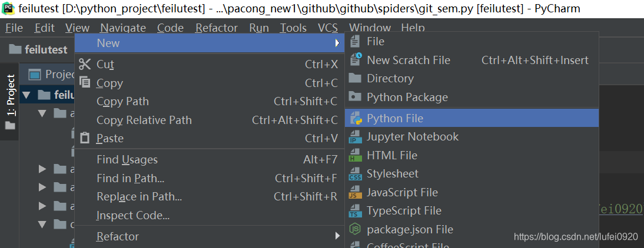Open the Tools menu
The width and height of the screenshot is (644, 248).
(293, 28)
